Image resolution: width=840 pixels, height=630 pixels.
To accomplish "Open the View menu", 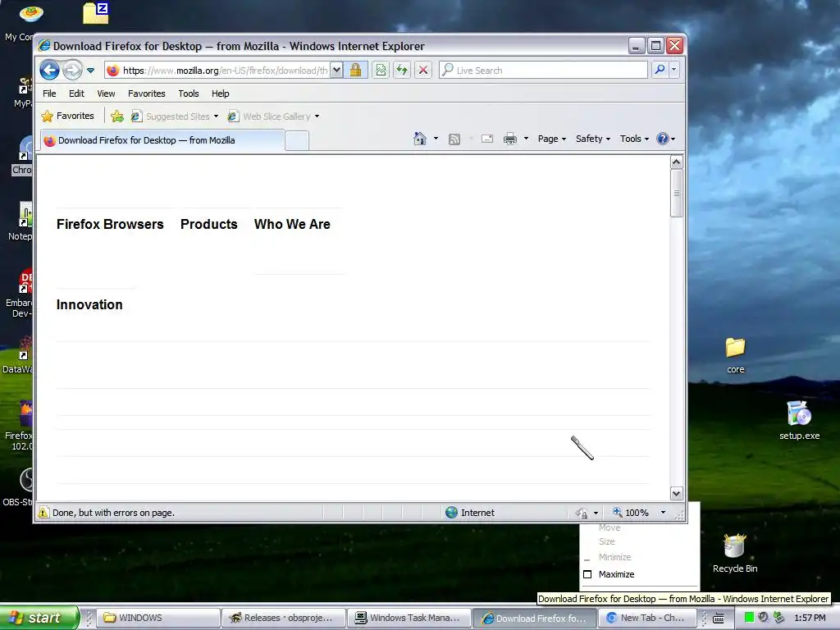I will (106, 94).
